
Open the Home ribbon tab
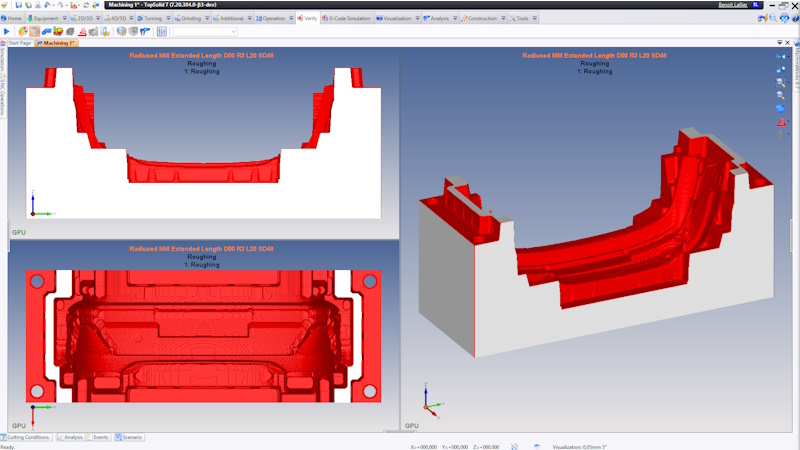[11, 18]
